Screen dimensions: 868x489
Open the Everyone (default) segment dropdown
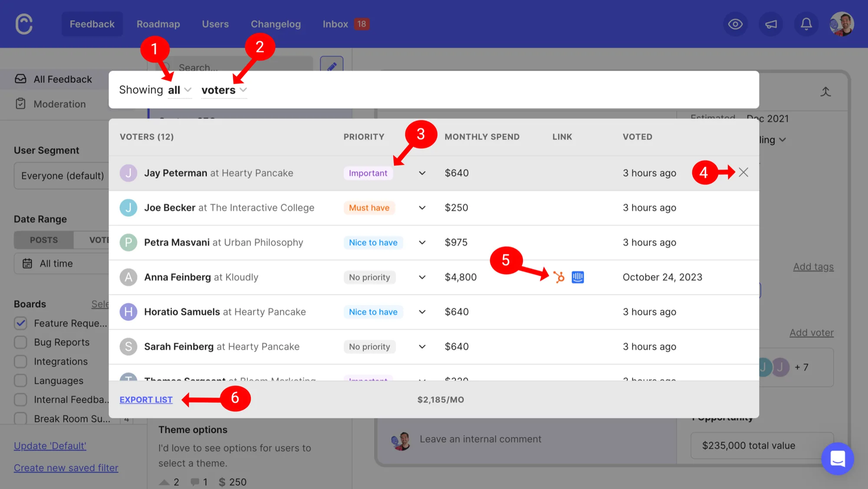62,176
